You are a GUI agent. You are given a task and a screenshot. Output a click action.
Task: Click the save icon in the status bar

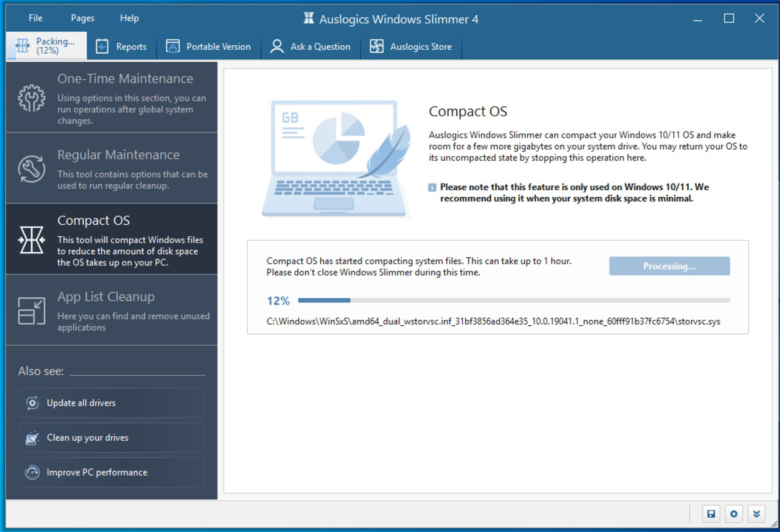tap(711, 514)
